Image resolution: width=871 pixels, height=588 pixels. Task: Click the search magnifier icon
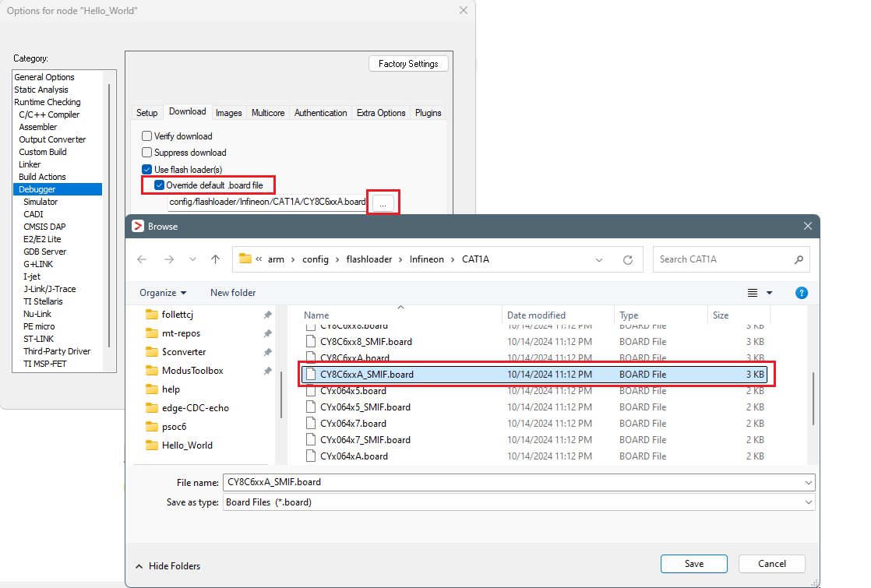coord(799,259)
